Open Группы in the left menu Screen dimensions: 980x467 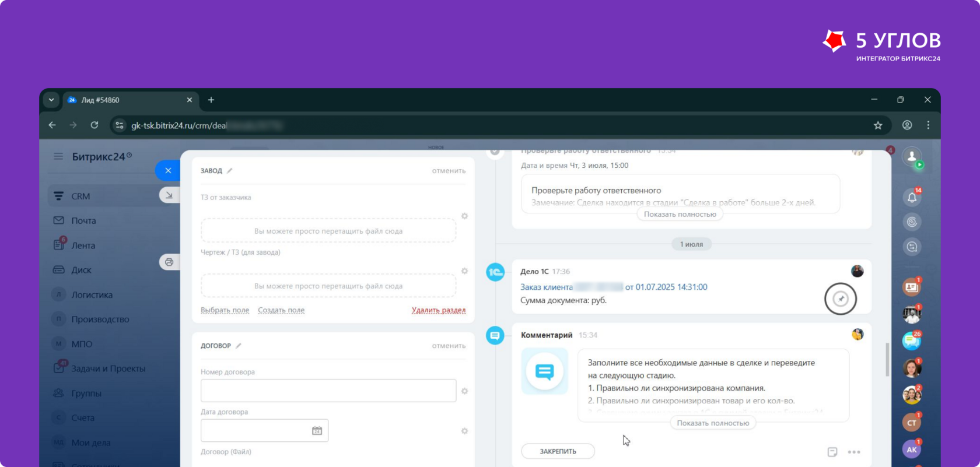point(86,393)
